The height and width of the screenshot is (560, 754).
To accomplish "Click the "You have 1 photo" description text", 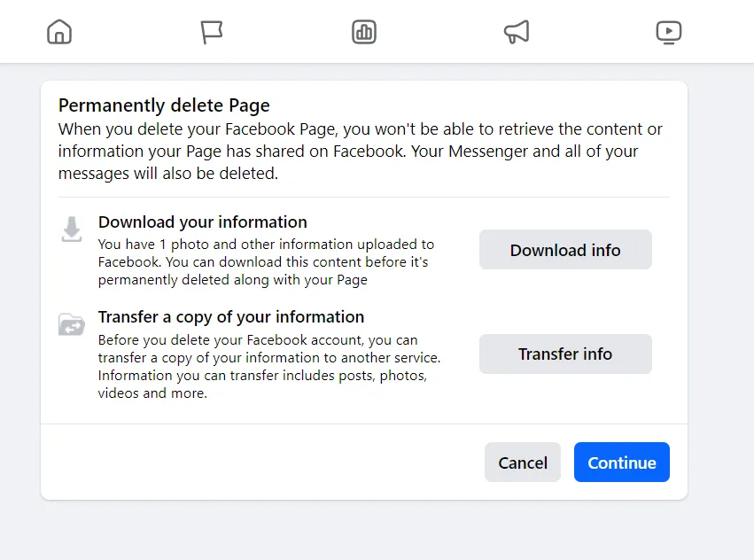I will point(267,261).
